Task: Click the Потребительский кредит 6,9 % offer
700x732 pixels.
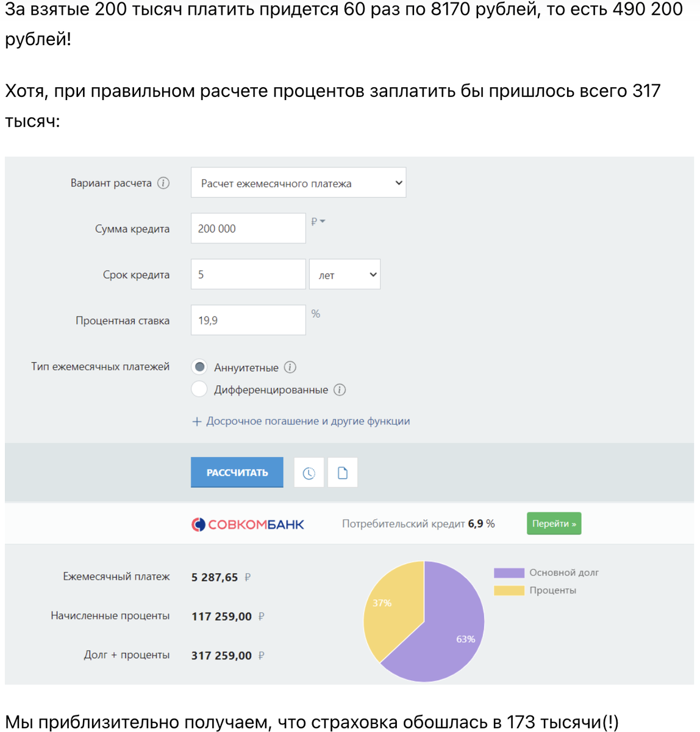Action: [419, 523]
